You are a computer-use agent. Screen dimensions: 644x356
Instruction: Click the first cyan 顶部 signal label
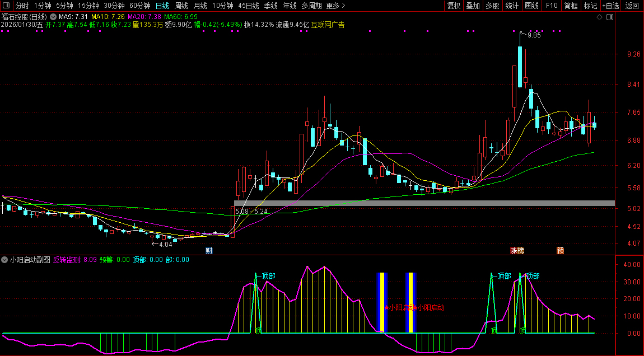coord(268,276)
